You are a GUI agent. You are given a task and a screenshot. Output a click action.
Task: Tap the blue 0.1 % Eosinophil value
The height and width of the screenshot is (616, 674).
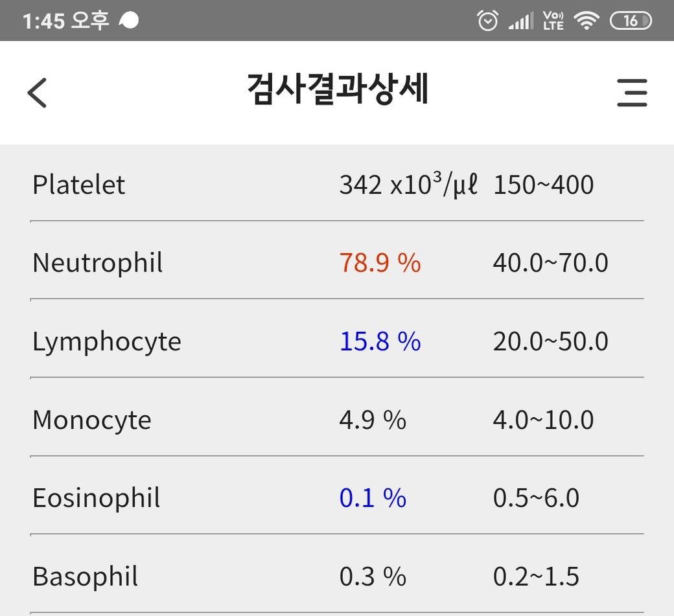tap(373, 498)
